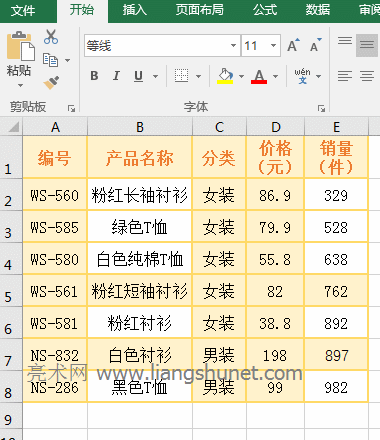Viewport: 380px width, 440px height.
Task: Open the Copy options dropdown
Action: click(67, 60)
